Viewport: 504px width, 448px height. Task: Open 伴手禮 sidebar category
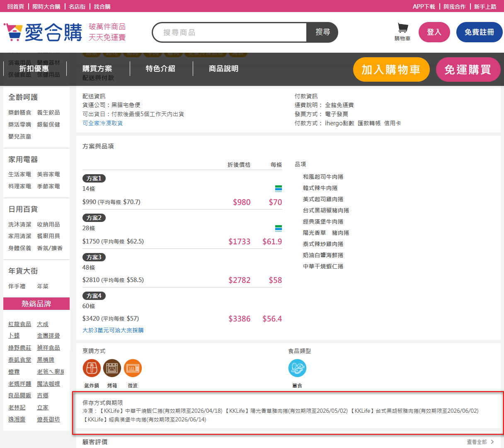point(17,286)
